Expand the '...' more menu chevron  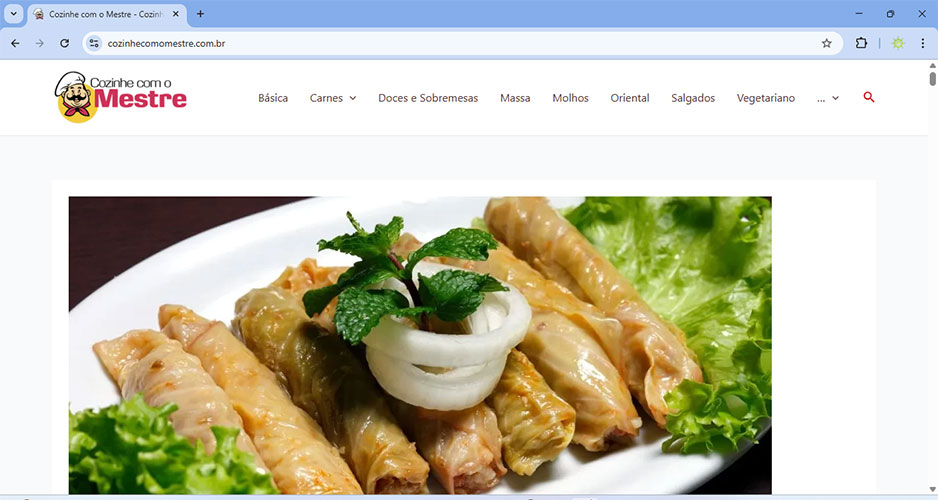point(835,98)
